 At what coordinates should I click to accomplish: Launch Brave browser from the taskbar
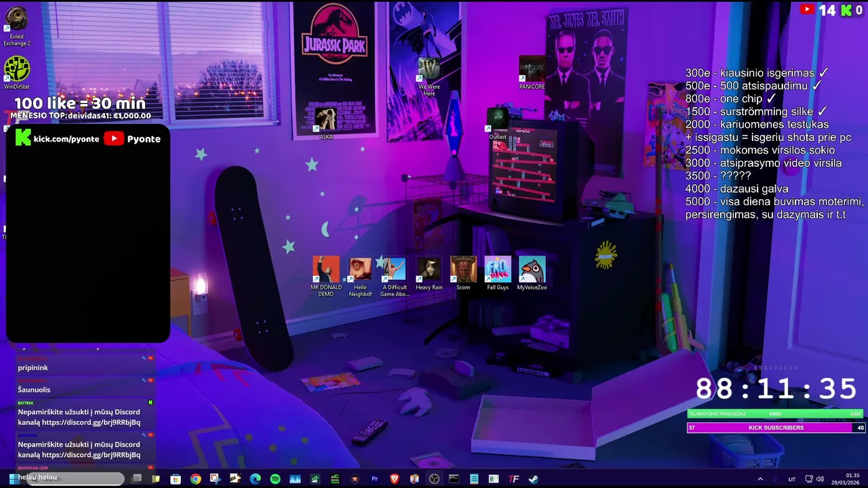pyautogui.click(x=395, y=479)
